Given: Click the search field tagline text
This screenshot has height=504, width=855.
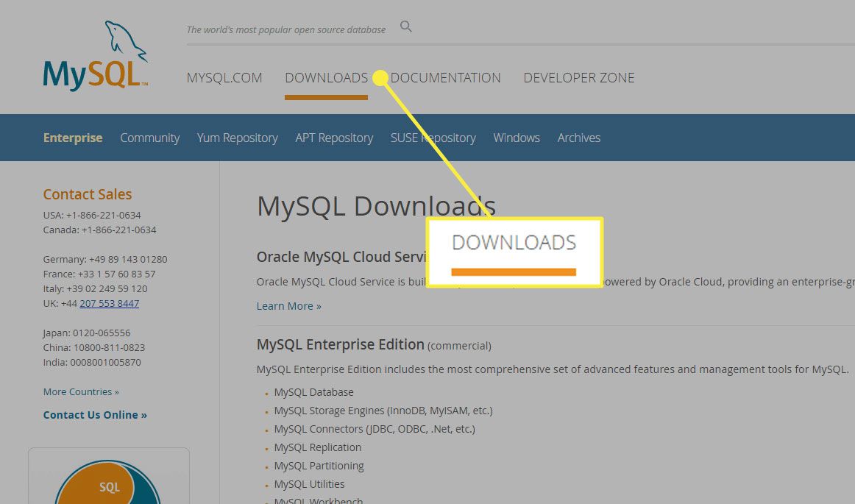Looking at the screenshot, I should coord(285,29).
